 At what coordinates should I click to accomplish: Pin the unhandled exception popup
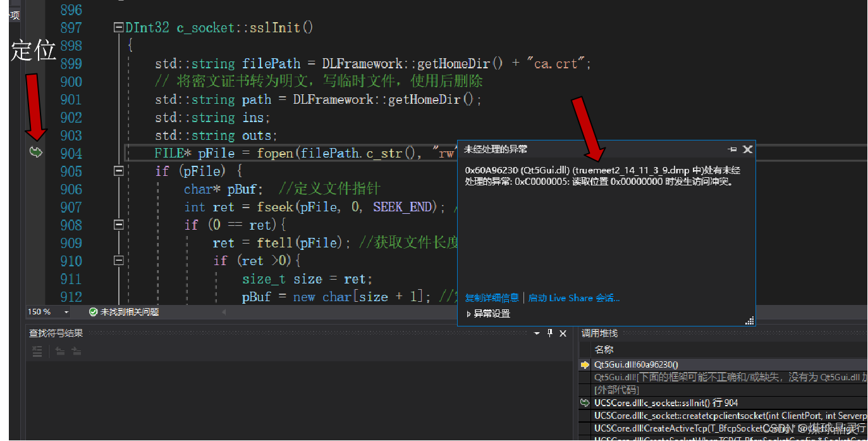point(732,150)
